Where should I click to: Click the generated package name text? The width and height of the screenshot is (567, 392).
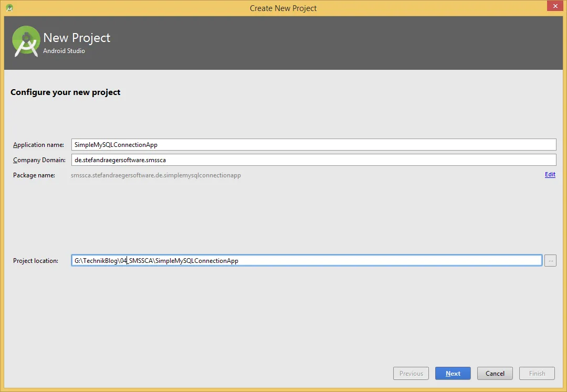tap(156, 175)
